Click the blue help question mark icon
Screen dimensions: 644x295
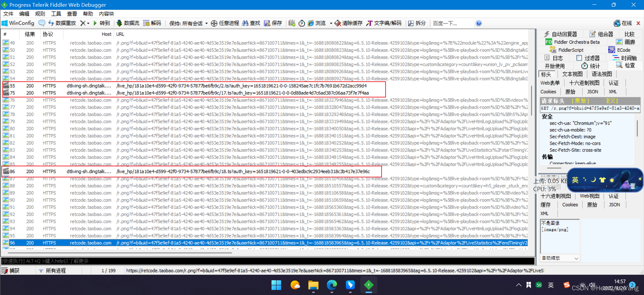tap(479, 23)
